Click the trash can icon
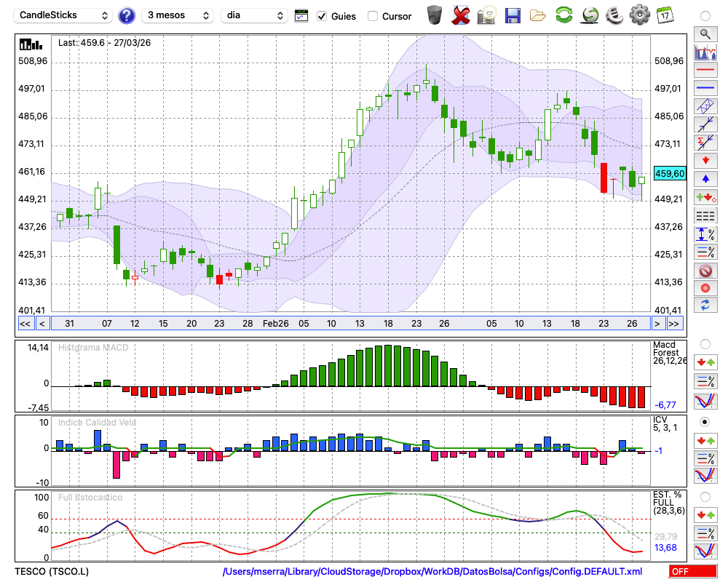Viewport: 728px width, 582px height. point(435,15)
